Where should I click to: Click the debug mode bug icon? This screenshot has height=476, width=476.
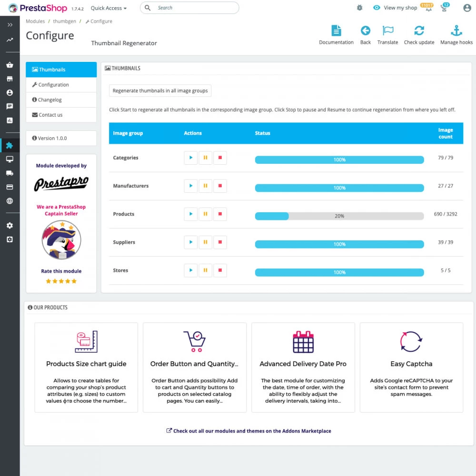pos(360,8)
